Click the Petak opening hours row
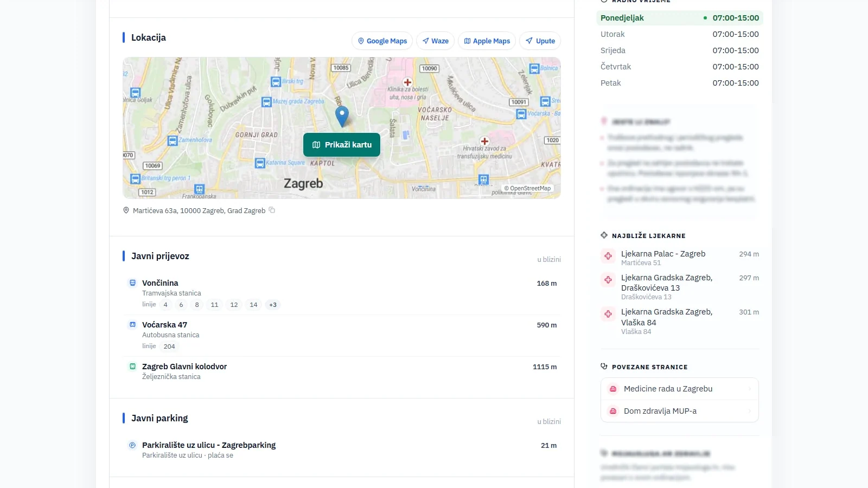 tap(680, 83)
